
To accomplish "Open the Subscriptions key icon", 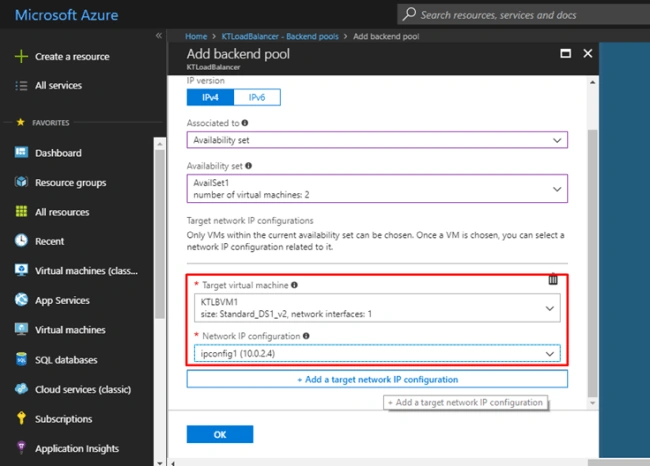I will 21,418.
